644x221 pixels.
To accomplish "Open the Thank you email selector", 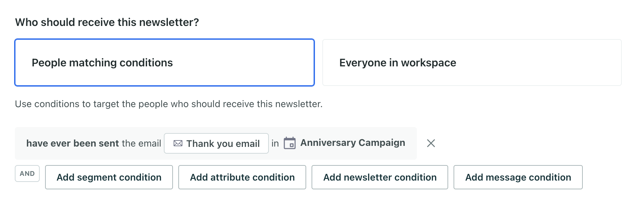I will [x=216, y=144].
